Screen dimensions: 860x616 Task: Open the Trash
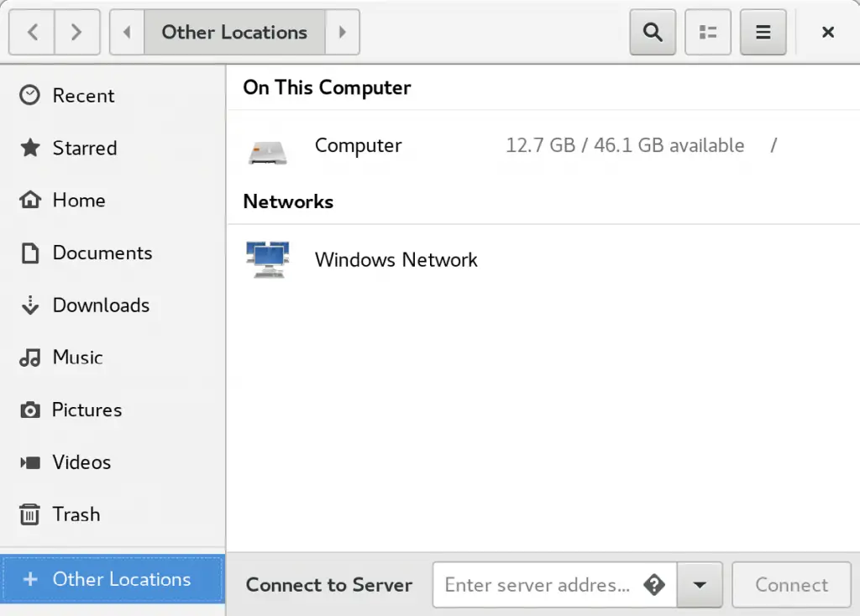coord(76,514)
